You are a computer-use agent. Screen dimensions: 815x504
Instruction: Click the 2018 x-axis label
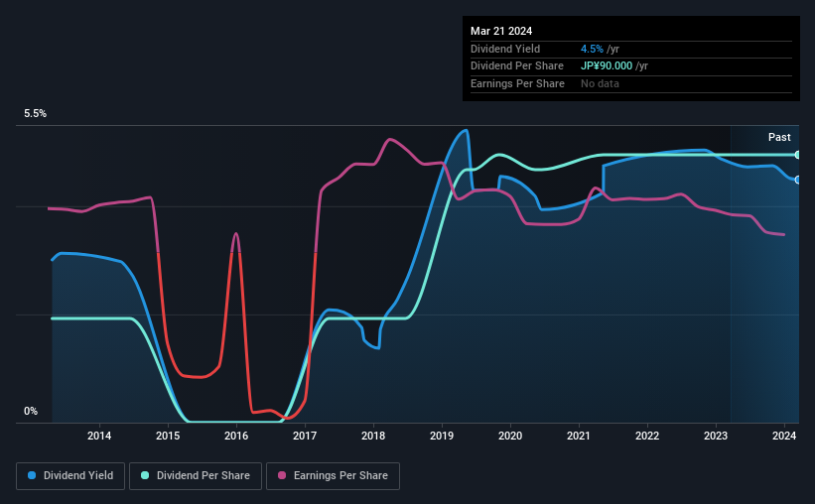(373, 436)
